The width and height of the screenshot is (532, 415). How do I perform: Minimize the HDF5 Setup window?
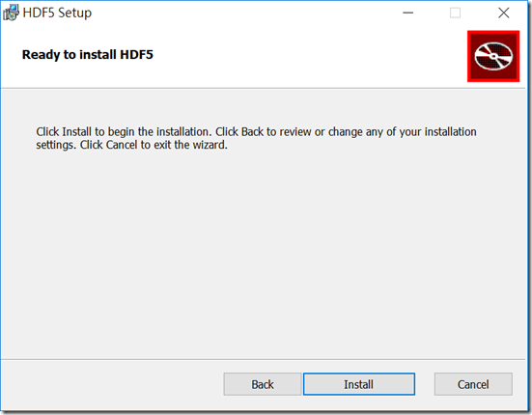pos(407,13)
